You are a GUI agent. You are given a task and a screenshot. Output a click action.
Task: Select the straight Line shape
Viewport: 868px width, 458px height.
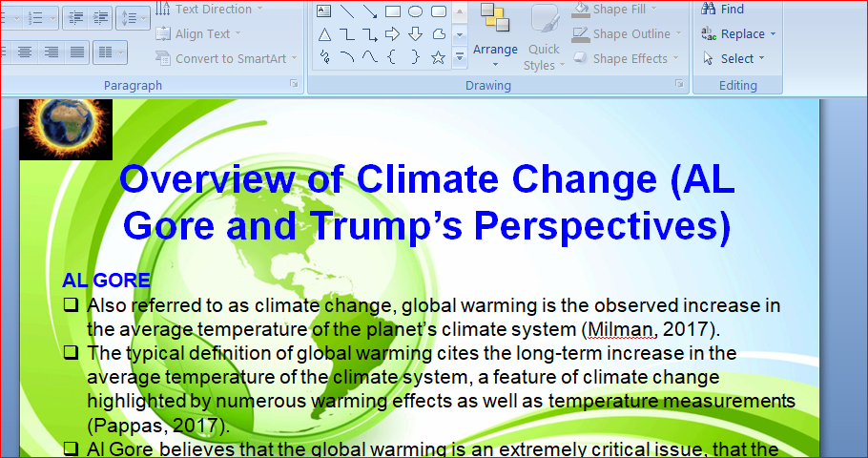(x=347, y=10)
